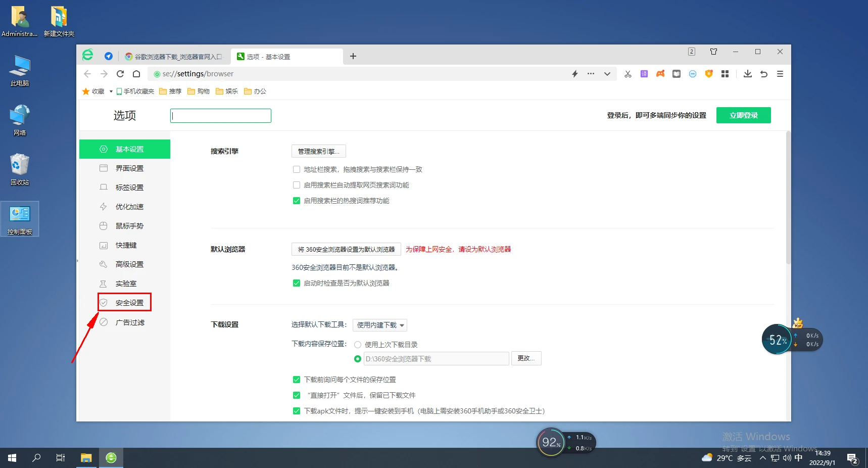Uncheck 启用搜索栏的热搜词推荐功能
Screen dimensions: 868x468
[297, 201]
